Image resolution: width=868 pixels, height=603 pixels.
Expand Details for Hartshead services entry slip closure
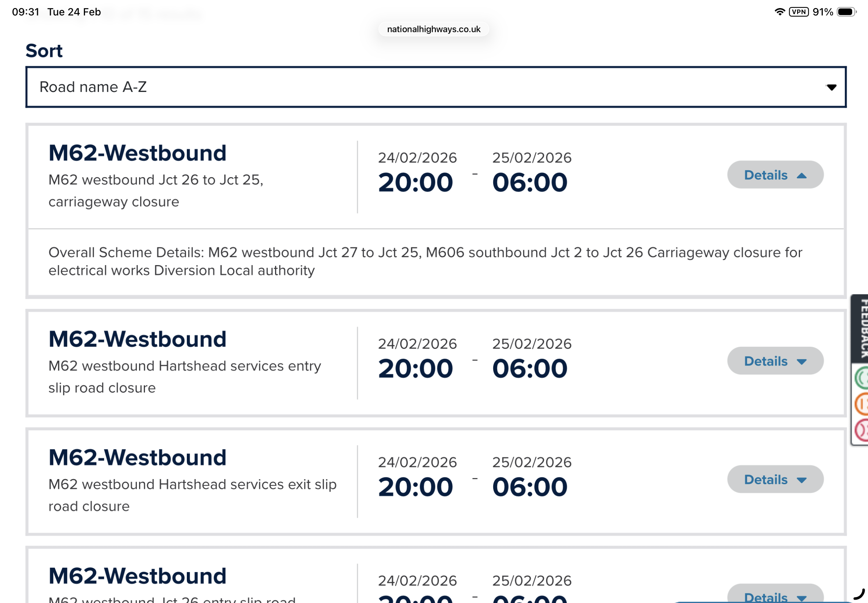coord(775,361)
